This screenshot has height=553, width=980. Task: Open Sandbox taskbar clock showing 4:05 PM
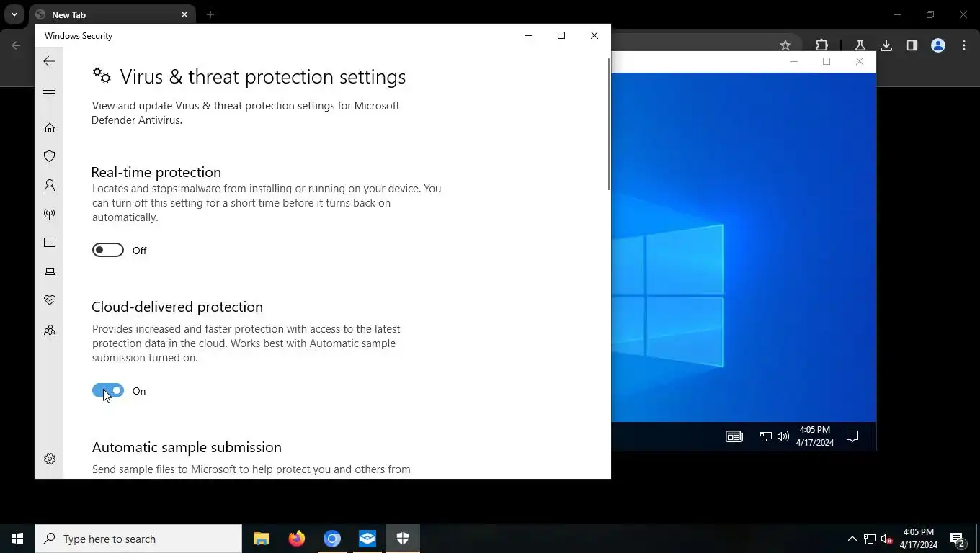(815, 436)
